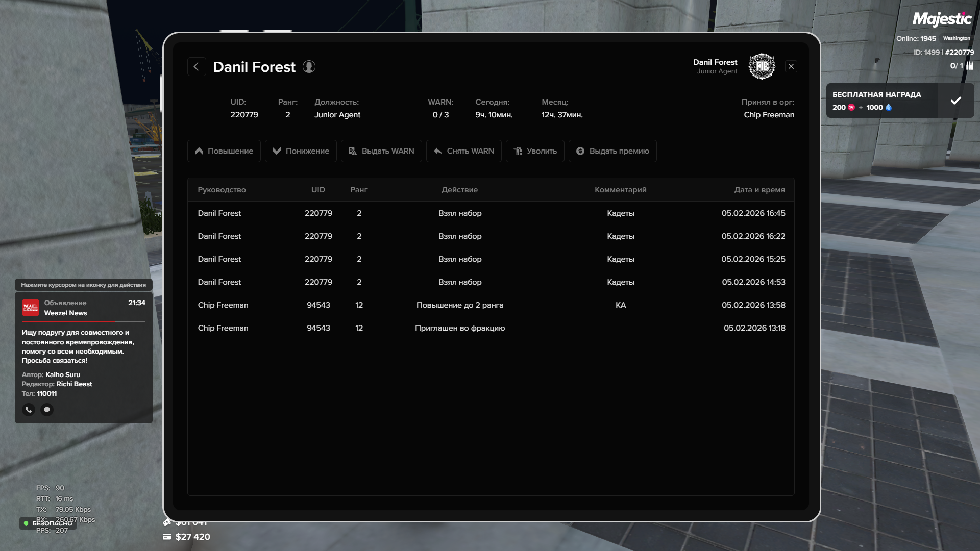Fire the member with Уволить
The width and height of the screenshot is (980, 551).
click(x=535, y=151)
